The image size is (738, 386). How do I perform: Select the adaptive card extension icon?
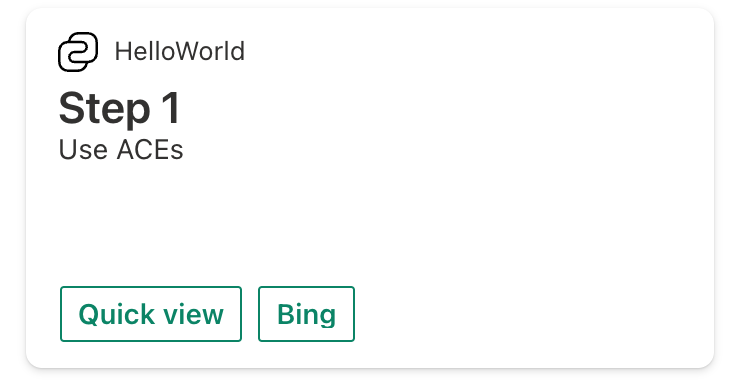coord(78,52)
